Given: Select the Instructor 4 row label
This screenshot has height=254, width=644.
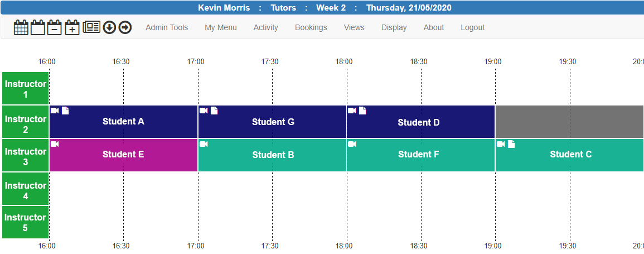Looking at the screenshot, I should coord(26,189).
